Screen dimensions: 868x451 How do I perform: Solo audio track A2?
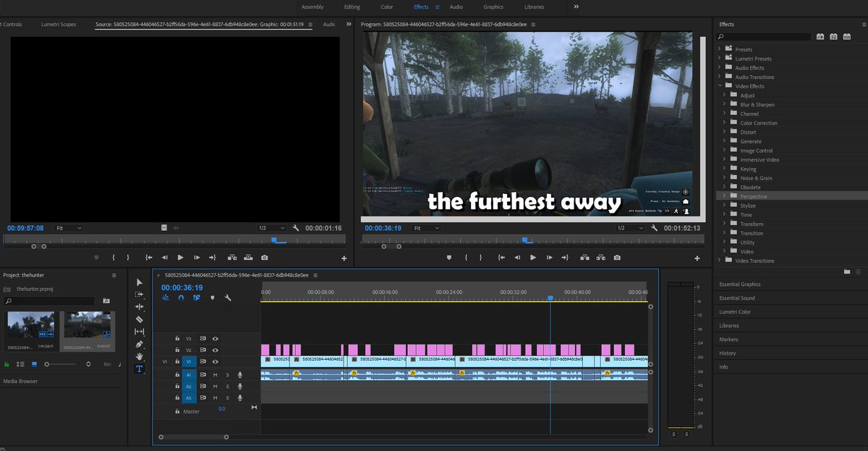coord(227,387)
